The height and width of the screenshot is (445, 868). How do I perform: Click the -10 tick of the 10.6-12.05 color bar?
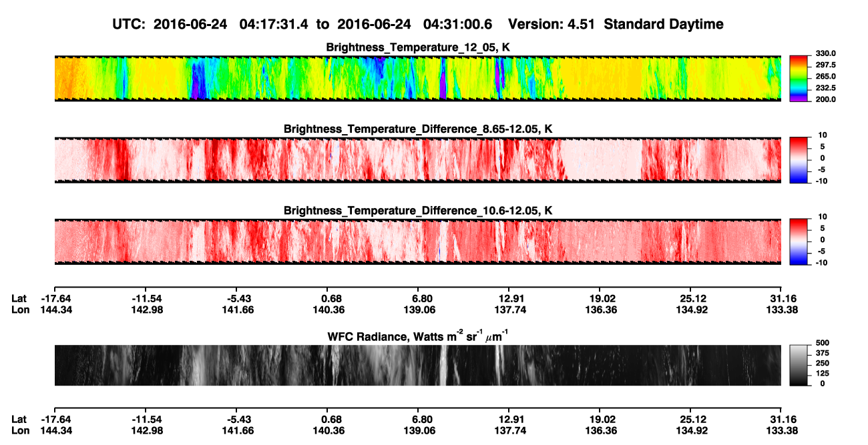click(x=821, y=263)
